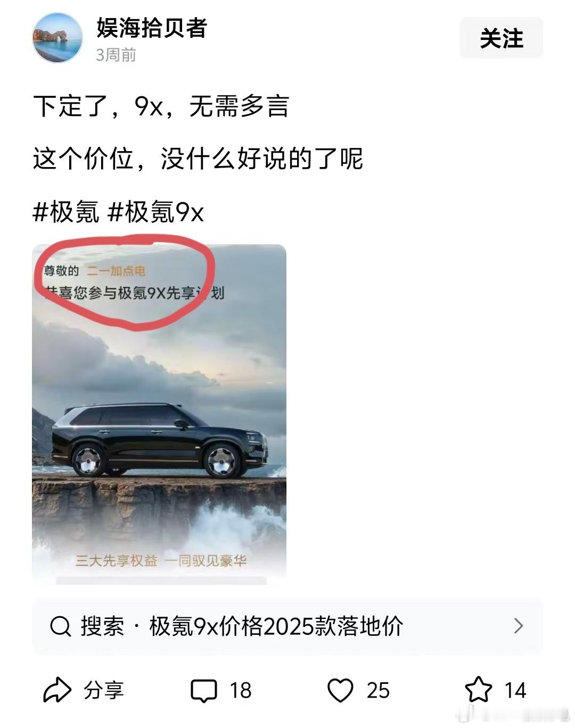Expand the search suggestion chevron arrow

[x=519, y=626]
